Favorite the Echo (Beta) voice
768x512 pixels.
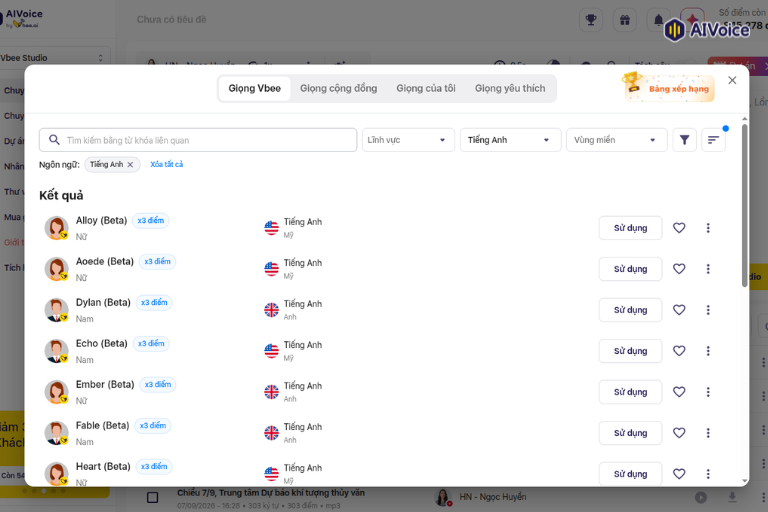click(679, 351)
